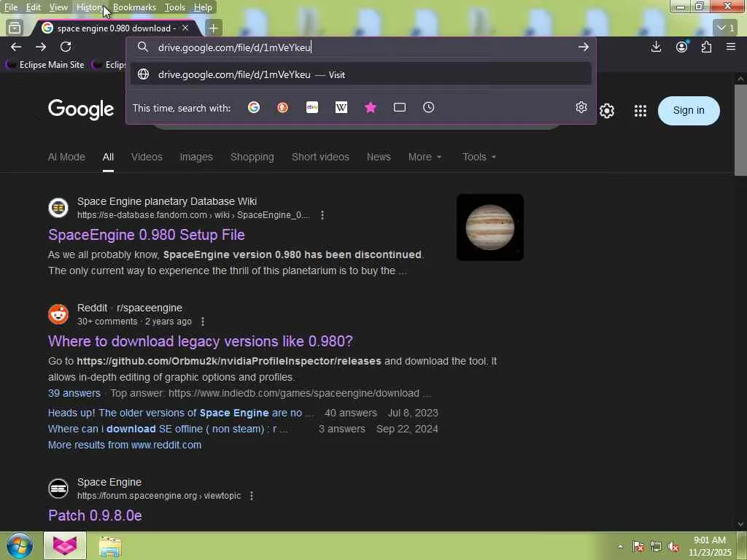Open the file explorer taskbar icon
Screen dimensions: 747x560
point(110,545)
